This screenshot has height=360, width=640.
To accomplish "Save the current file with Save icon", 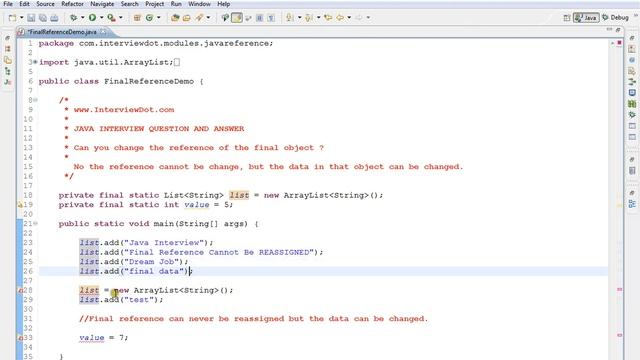I will pyautogui.click(x=31, y=18).
